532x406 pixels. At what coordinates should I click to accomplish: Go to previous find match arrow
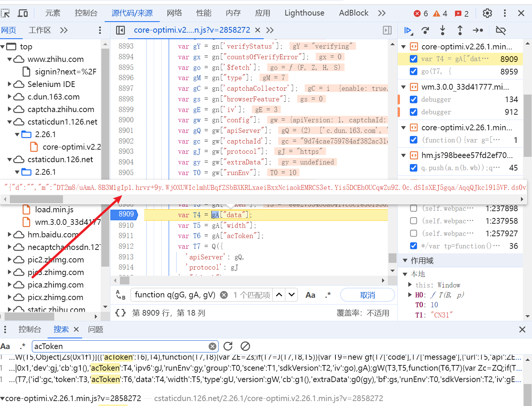pos(279,295)
